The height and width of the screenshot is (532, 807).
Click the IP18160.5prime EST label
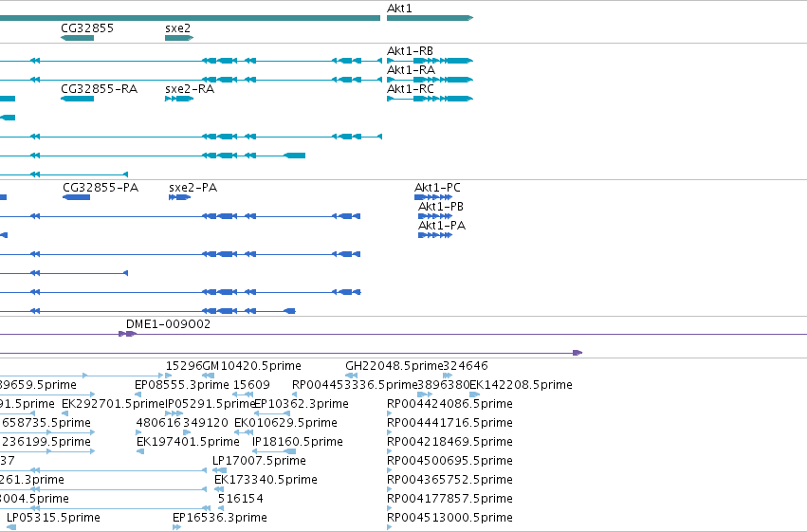pos(298,442)
